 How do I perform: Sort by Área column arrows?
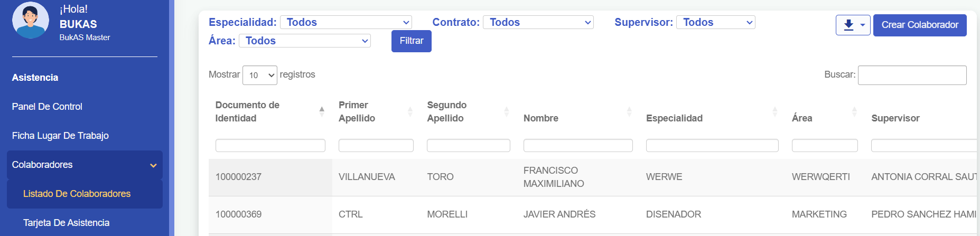(x=854, y=111)
